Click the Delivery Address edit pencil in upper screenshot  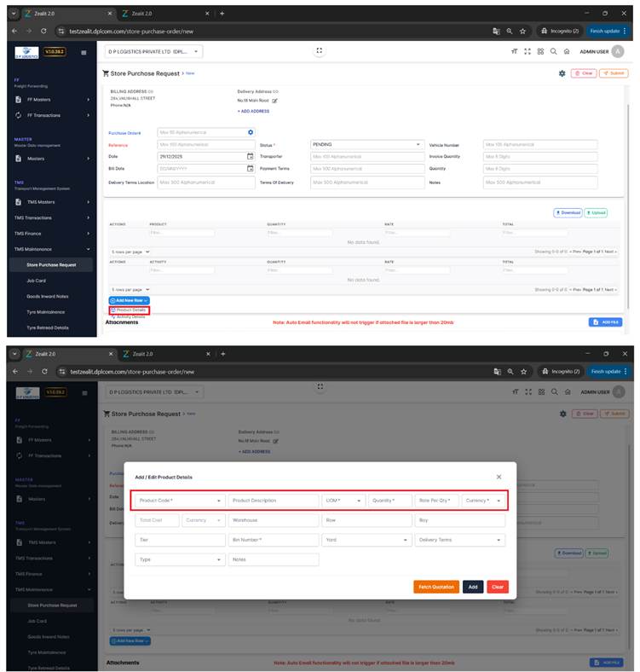pos(274,101)
